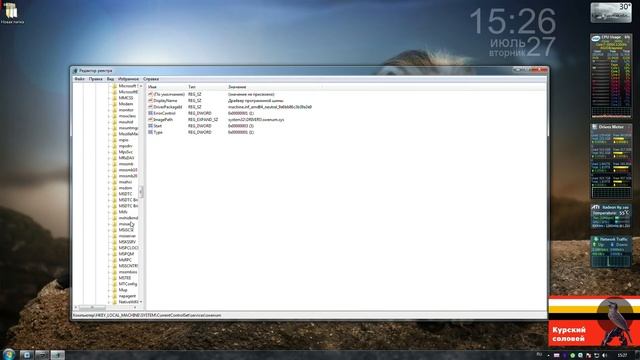Select the msdsm key in tree
640x360 pixels.
pos(125,188)
